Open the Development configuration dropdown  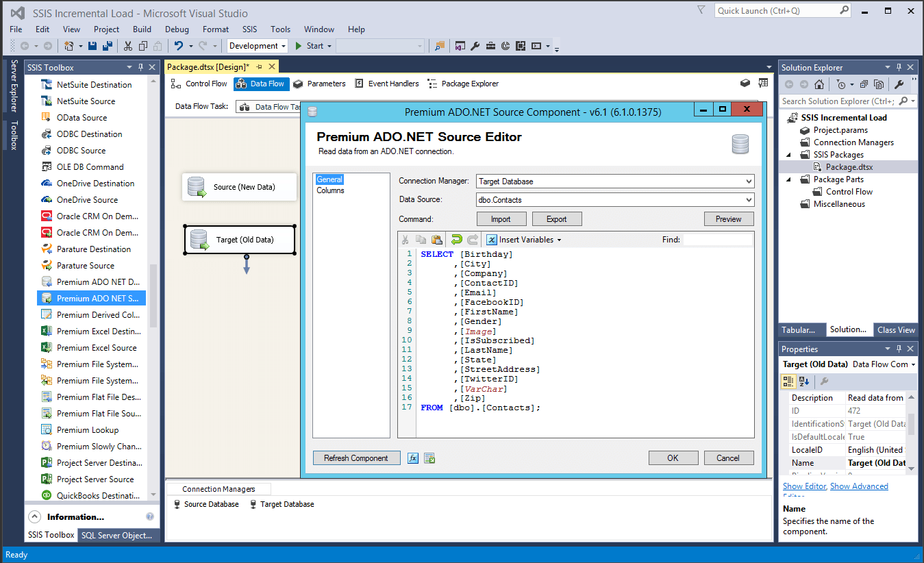click(284, 46)
